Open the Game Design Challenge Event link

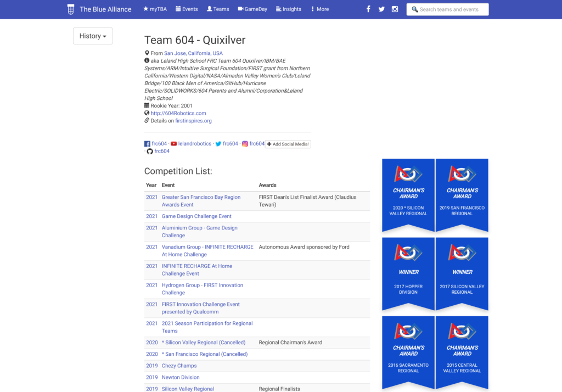(x=196, y=216)
